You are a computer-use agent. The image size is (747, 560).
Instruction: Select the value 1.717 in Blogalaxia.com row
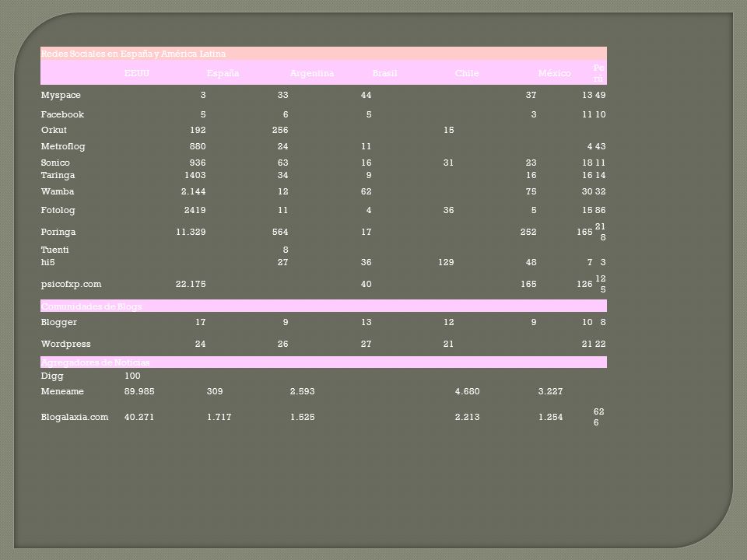click(x=219, y=417)
